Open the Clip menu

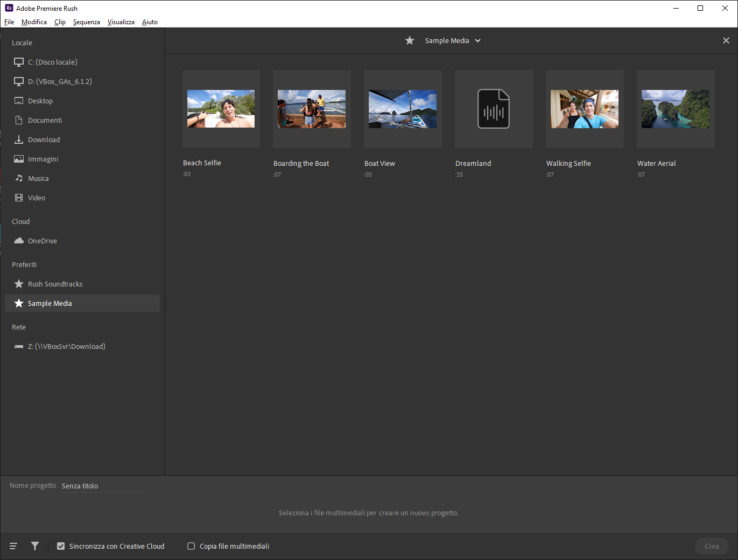60,22
